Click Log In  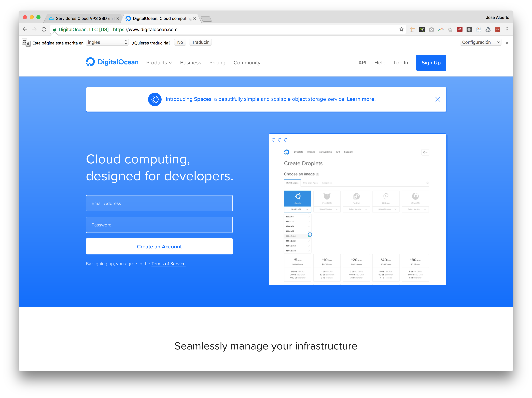(401, 63)
